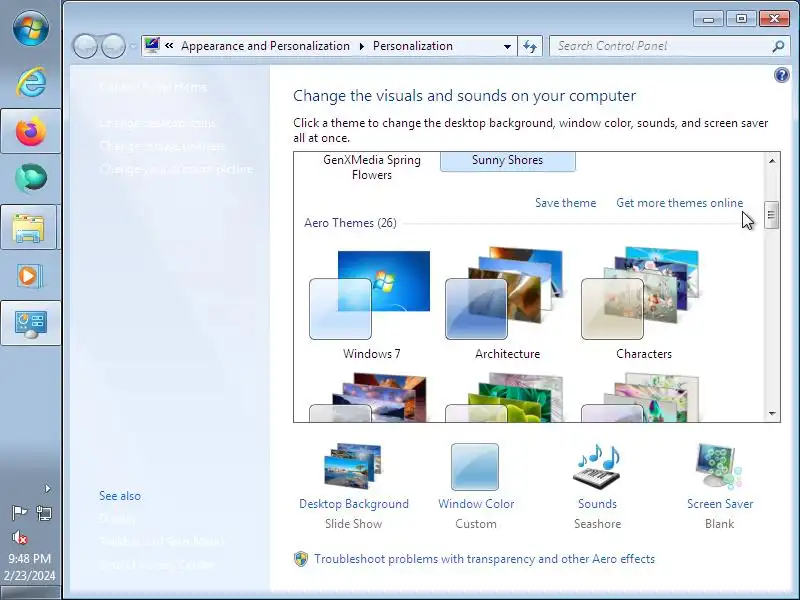The height and width of the screenshot is (600, 800).
Task: Click the Change your account picture link
Action: 177,169
